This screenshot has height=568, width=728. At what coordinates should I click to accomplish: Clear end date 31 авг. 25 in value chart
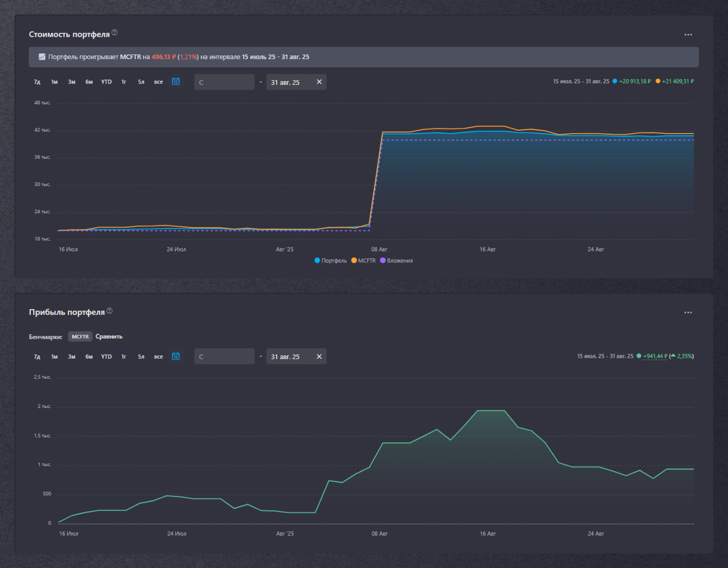(319, 82)
